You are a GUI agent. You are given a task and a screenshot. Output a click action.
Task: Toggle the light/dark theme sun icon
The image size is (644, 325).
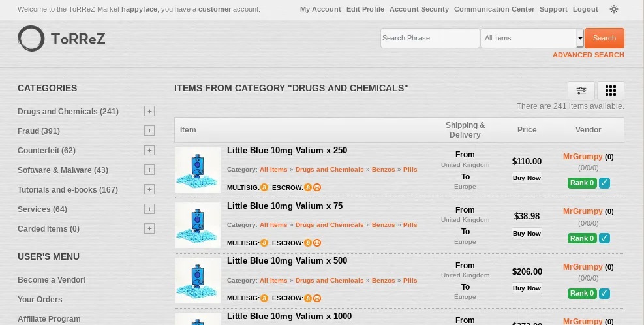click(614, 9)
